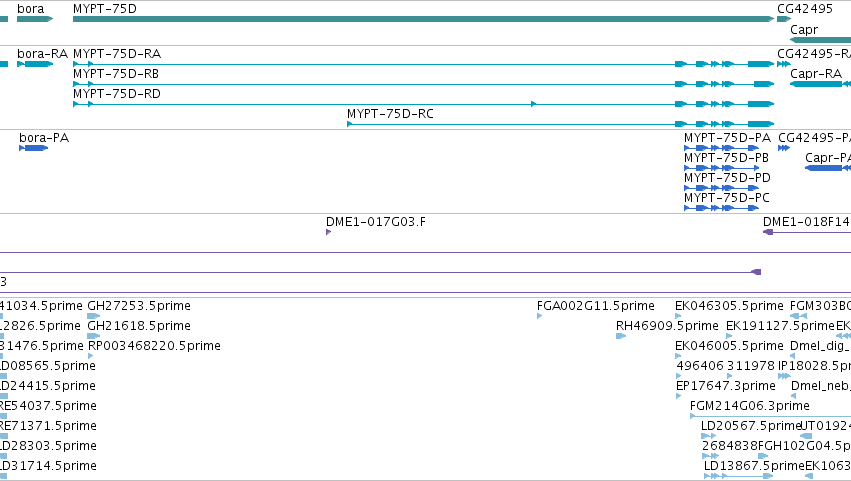The width and height of the screenshot is (851, 481).
Task: Select the GH27253.5prime feature glyph
Action: coord(94,317)
